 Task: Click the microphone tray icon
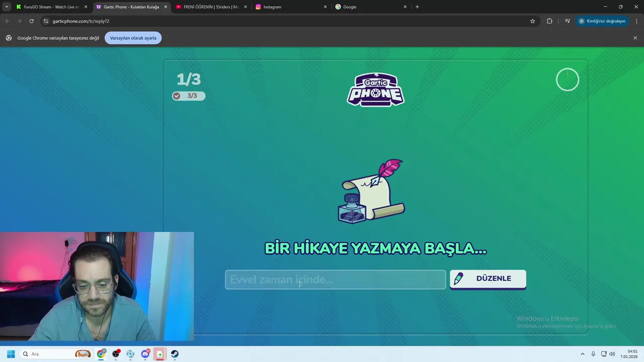tap(593, 354)
